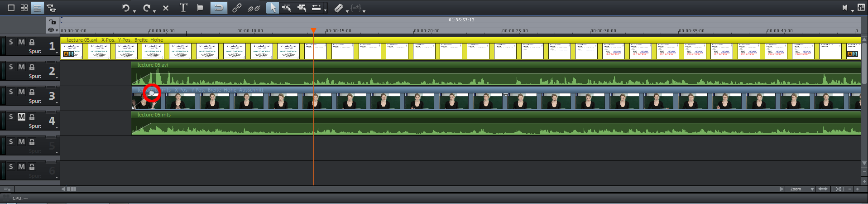Image resolution: width=868 pixels, height=204 pixels.
Task: Open the AB transition icon at clip end
Action: click(852, 54)
